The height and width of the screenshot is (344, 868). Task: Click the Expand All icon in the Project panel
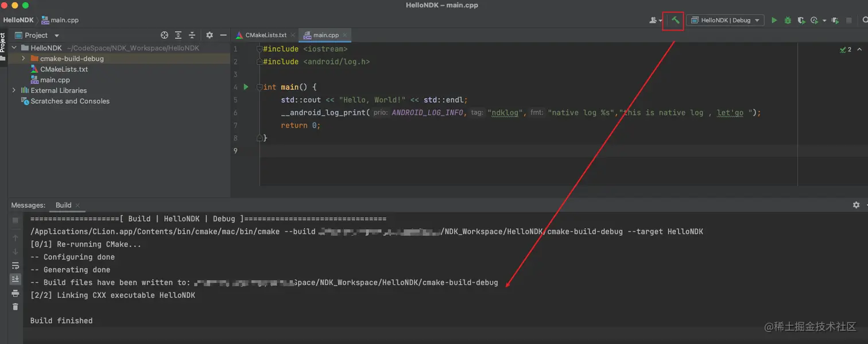(179, 35)
